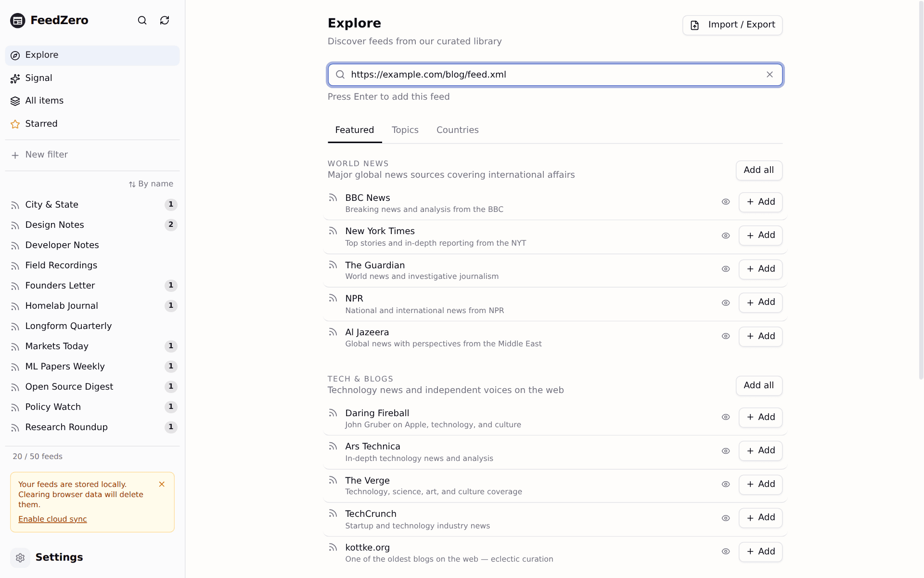The image size is (924, 578).
Task: Preview TechCrunch feed eye icon
Action: pos(726,518)
